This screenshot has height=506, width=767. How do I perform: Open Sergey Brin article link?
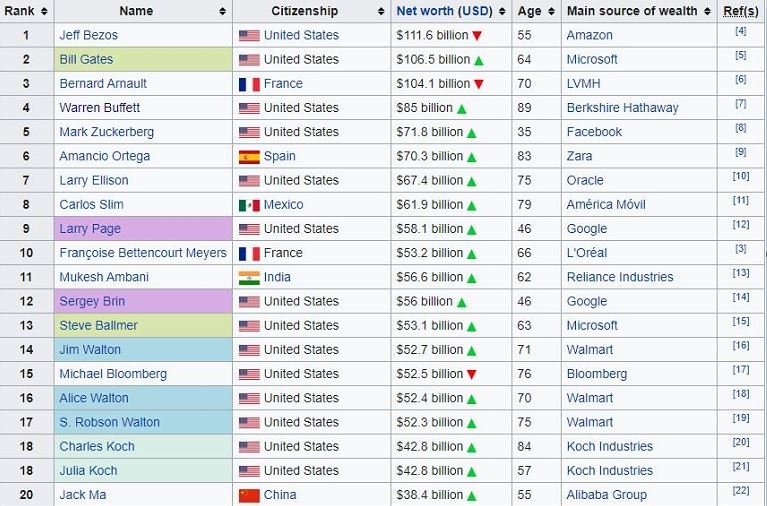coord(92,301)
